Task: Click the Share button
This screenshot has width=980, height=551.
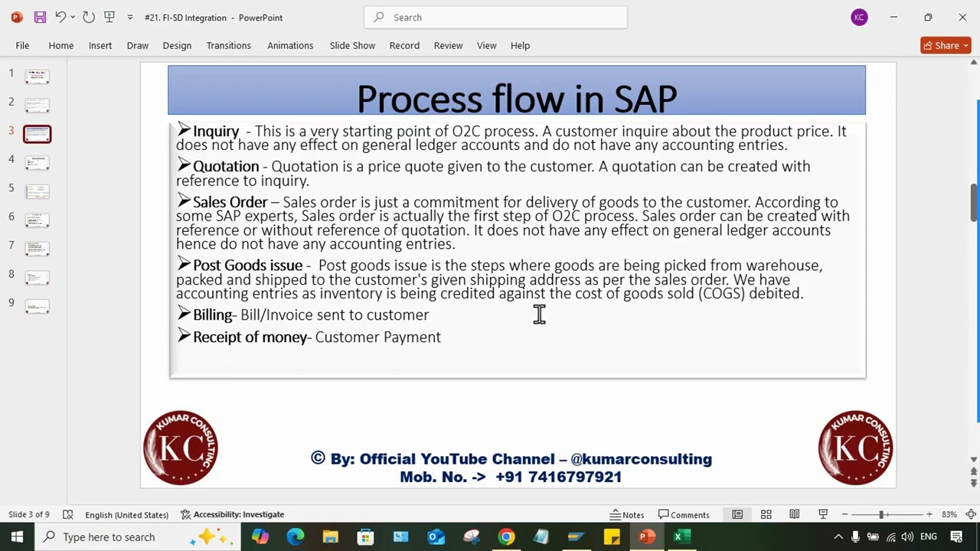Action: (x=946, y=45)
